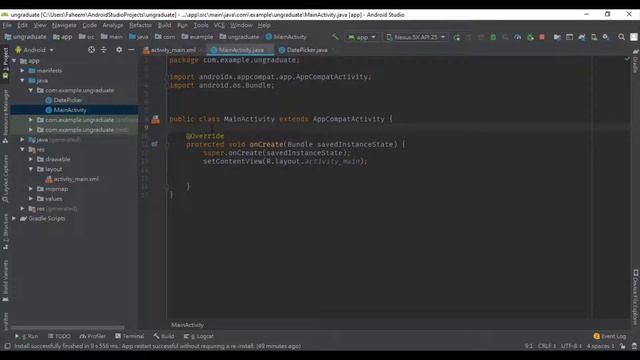The width and height of the screenshot is (640, 360).
Task: Open the Resource Manager side tab
Action: pyautogui.click(x=5, y=116)
